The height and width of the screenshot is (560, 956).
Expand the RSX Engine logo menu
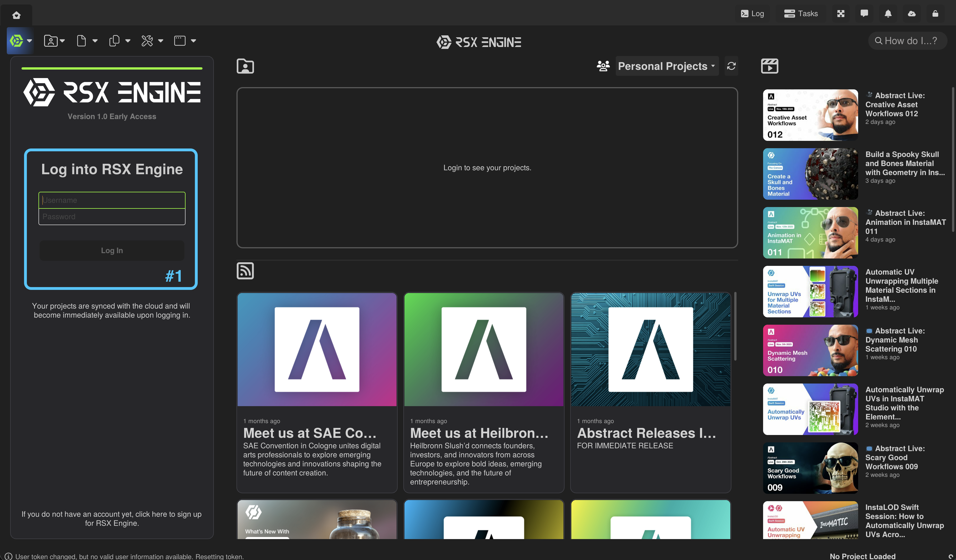20,41
